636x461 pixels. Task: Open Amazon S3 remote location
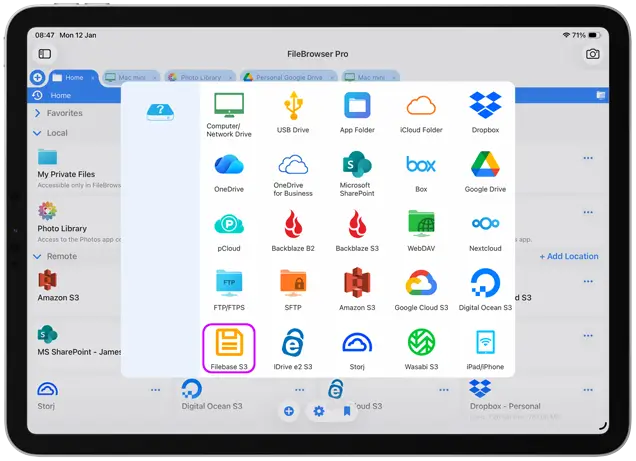(58, 286)
